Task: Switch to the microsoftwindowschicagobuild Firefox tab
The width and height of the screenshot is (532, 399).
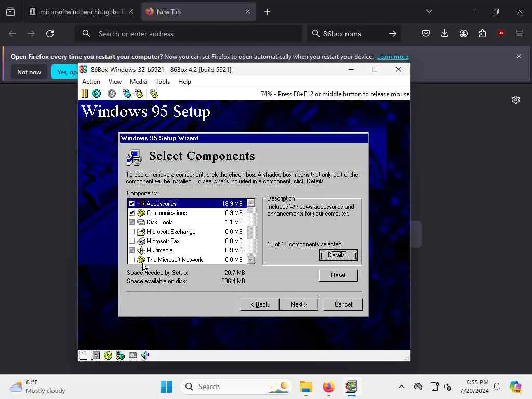Action: [81, 12]
